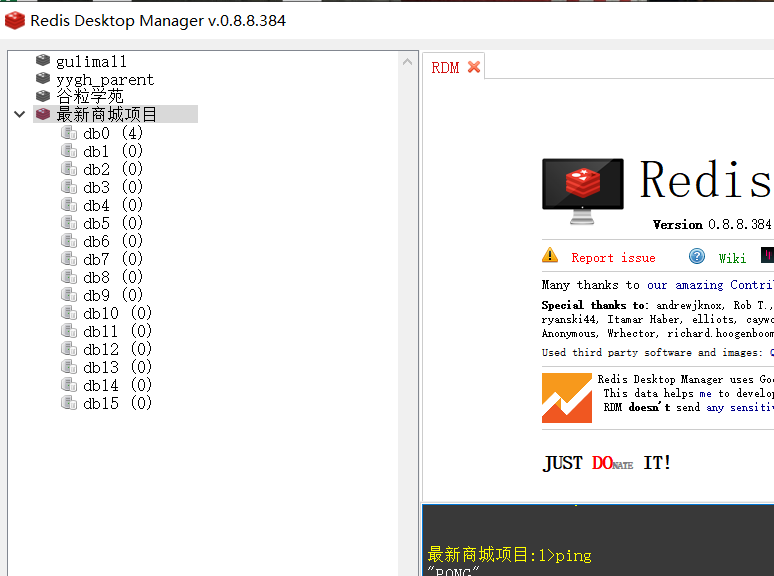774x576 pixels.
Task: Click the gulimall connection server icon
Action: tap(43, 60)
